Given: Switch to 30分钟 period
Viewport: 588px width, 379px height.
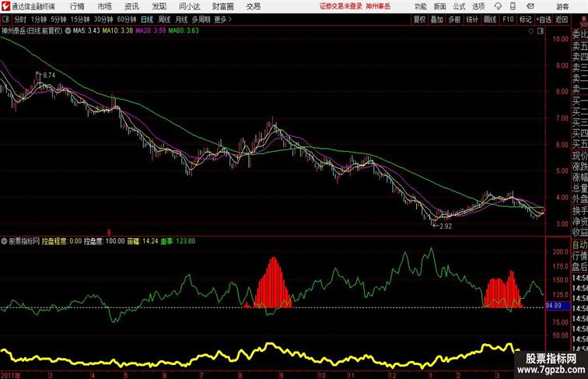Looking at the screenshot, I should coord(103,19).
